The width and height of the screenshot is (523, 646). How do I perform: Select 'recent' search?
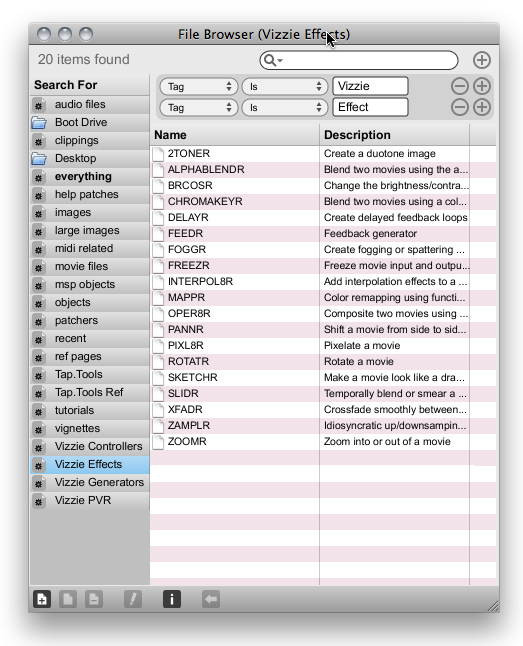[x=90, y=339]
